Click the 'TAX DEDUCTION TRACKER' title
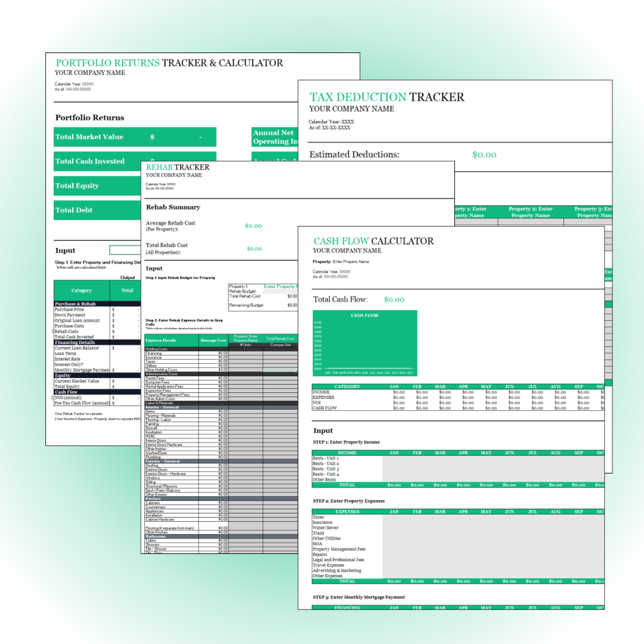The height and width of the screenshot is (644, 644). tap(386, 97)
